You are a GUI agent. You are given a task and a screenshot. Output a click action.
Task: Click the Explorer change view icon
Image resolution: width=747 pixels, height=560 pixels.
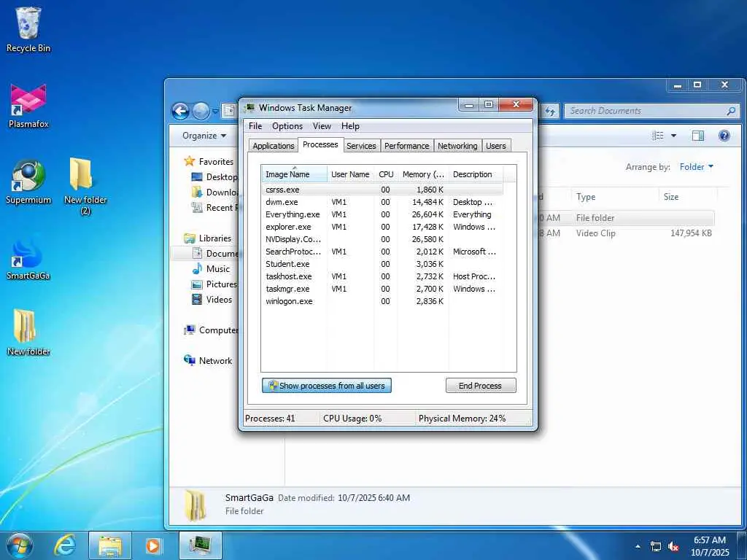tap(658, 136)
